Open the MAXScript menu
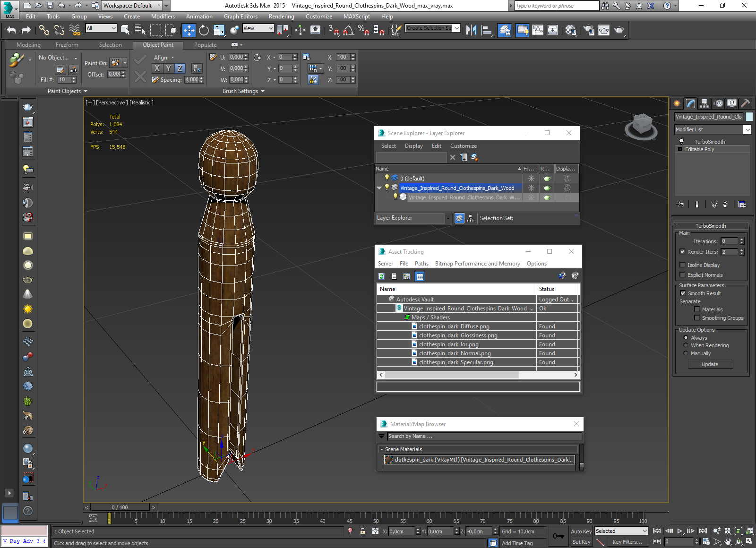 [357, 17]
